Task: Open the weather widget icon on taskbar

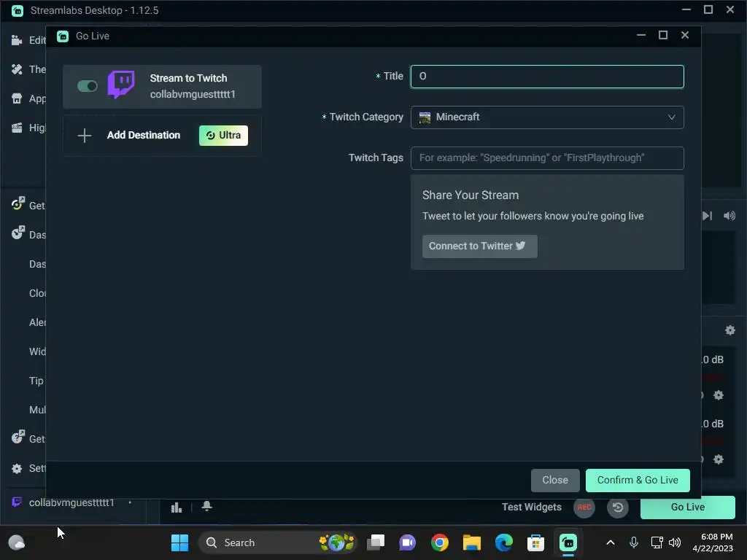Action: click(x=16, y=542)
